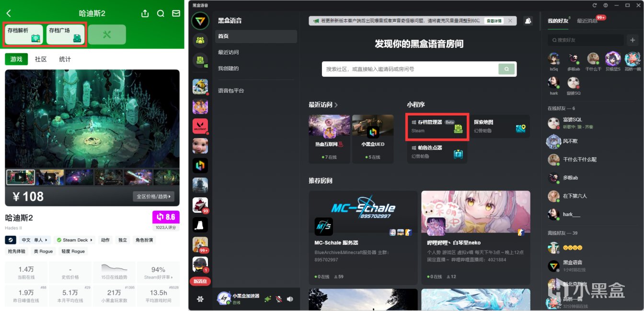Screen dimensions: 644x311
Task: Click 查看详情 in the announcement banner
Action: 494,21
